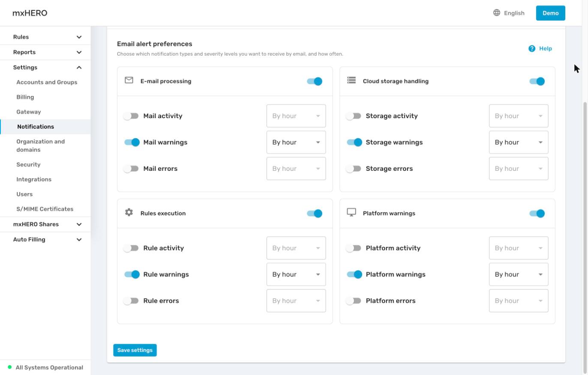Disable the Platform warnings row toggle
588x375 pixels.
354,274
